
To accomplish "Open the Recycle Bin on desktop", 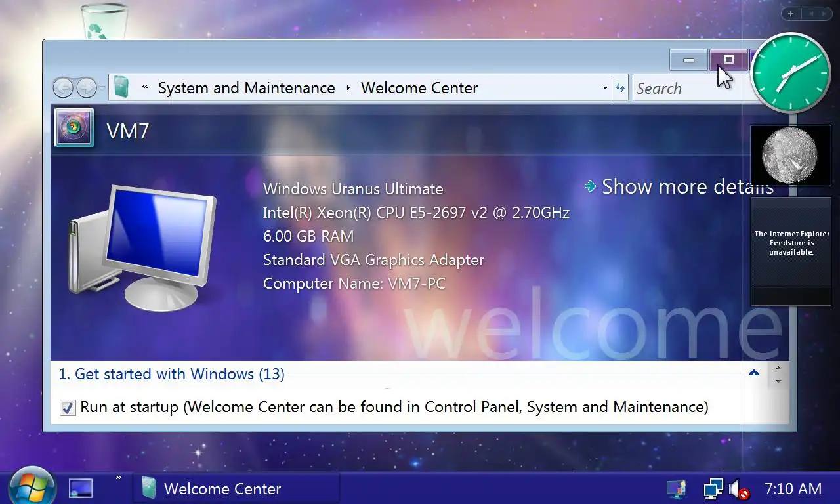I will [x=104, y=21].
